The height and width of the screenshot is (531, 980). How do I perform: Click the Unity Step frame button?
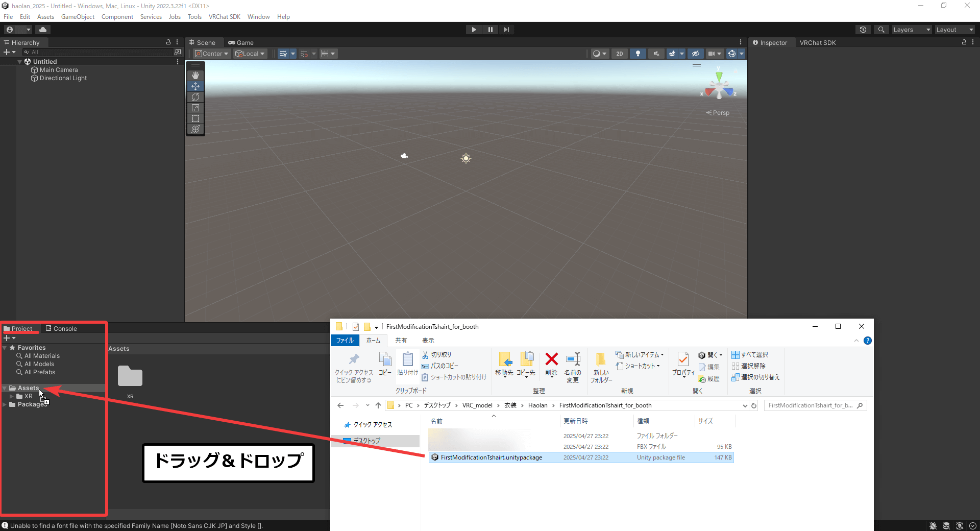pos(506,30)
